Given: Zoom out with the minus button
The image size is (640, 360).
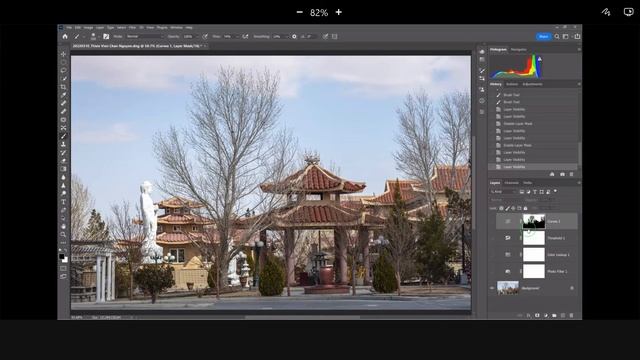Looking at the screenshot, I should (300, 12).
